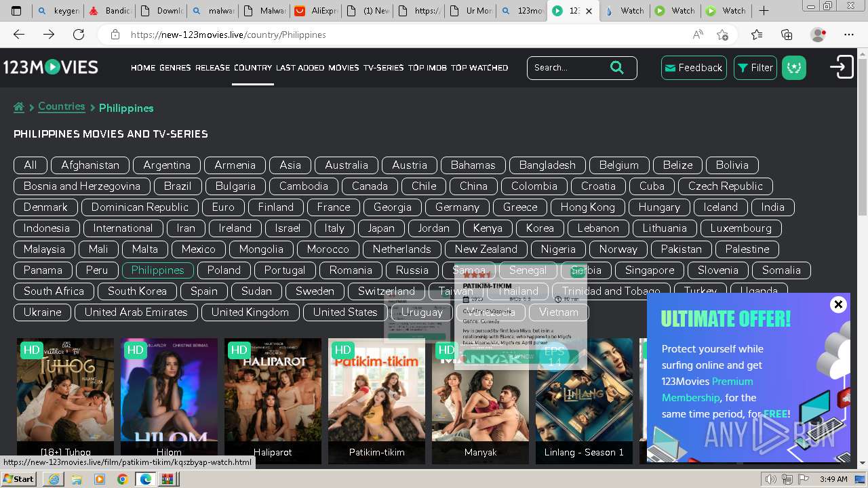Close the active 123movies tab

589,11
